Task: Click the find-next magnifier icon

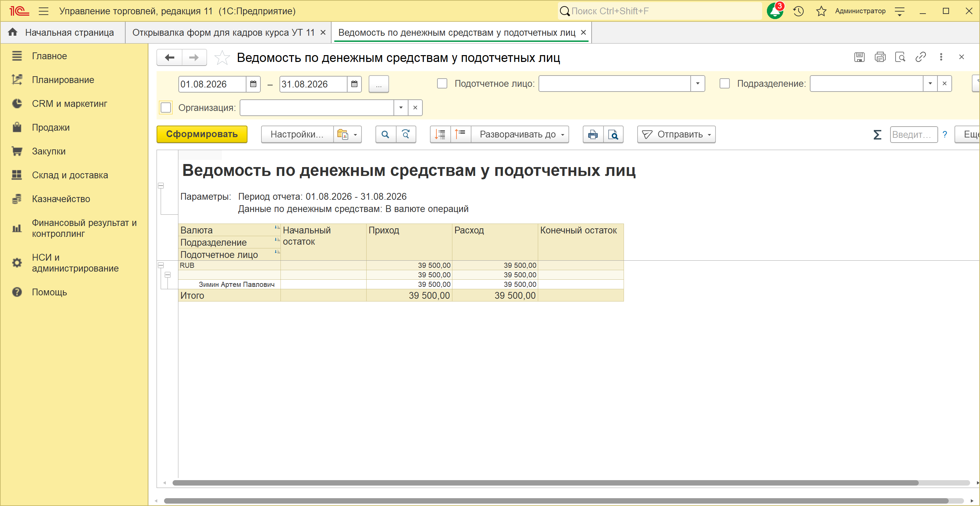Action: pyautogui.click(x=406, y=134)
